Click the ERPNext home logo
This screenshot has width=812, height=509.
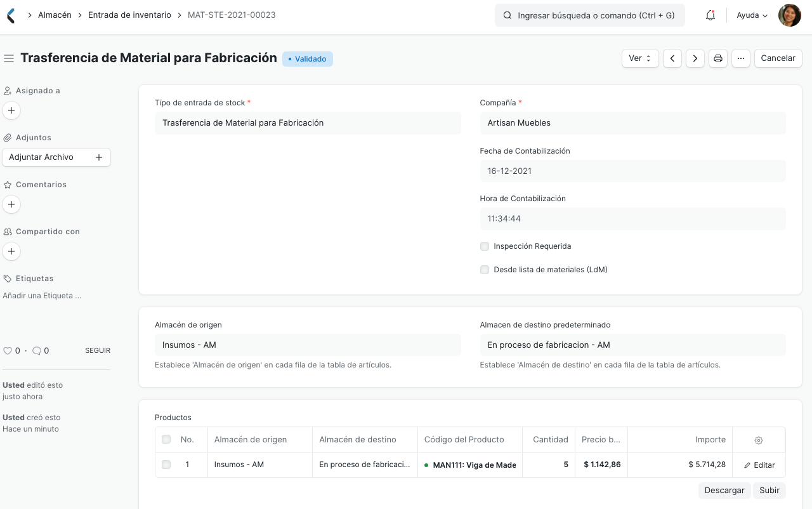[x=11, y=15]
